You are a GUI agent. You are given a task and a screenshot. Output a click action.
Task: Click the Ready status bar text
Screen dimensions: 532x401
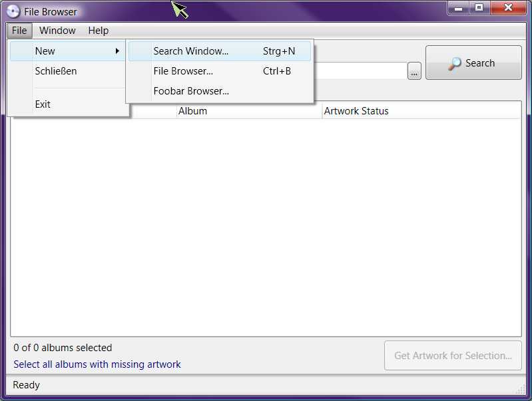pos(26,385)
